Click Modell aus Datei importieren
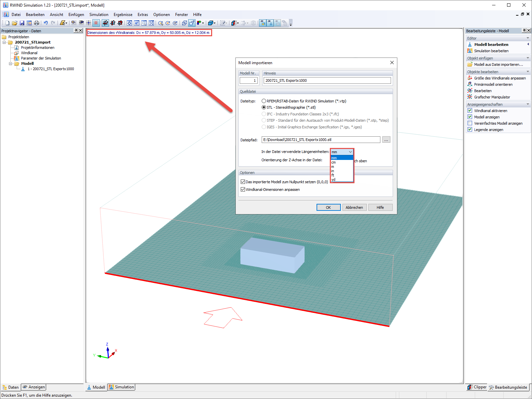 (498, 64)
